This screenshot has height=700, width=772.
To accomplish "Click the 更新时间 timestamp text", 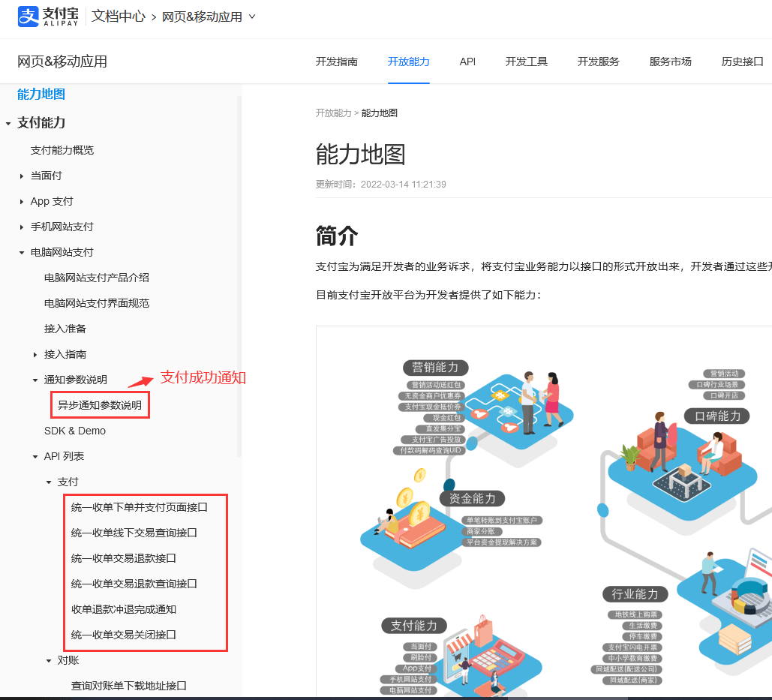I will pos(380,185).
